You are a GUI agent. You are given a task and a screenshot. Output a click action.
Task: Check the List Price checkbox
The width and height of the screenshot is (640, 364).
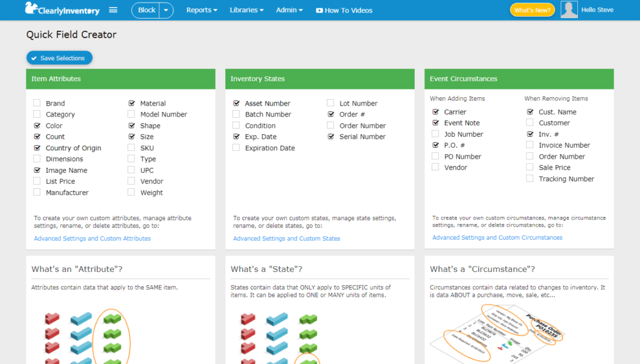tap(36, 181)
